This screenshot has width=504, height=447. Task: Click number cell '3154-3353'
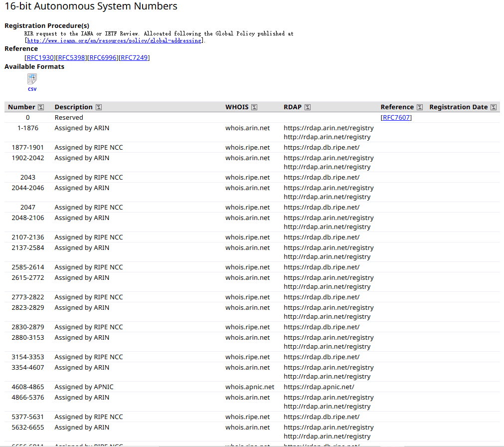pyautogui.click(x=27, y=357)
